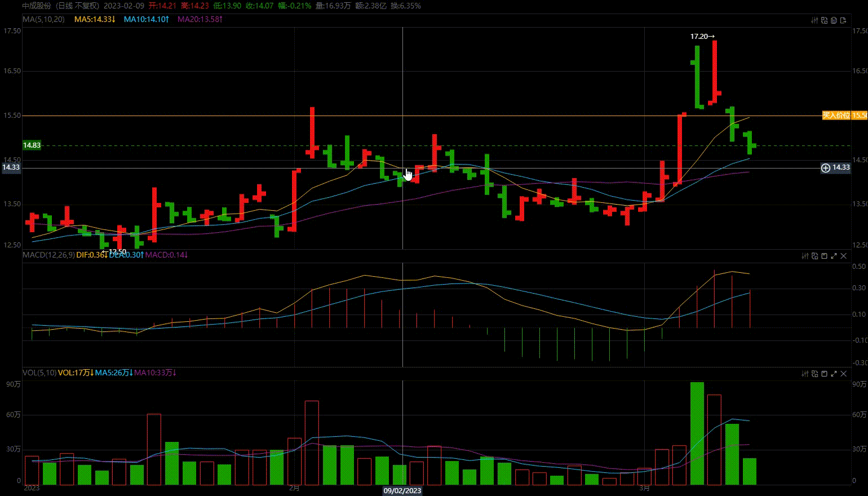868x496 pixels.
Task: Click the green dashed 14.83 price line label
Action: pyautogui.click(x=32, y=145)
